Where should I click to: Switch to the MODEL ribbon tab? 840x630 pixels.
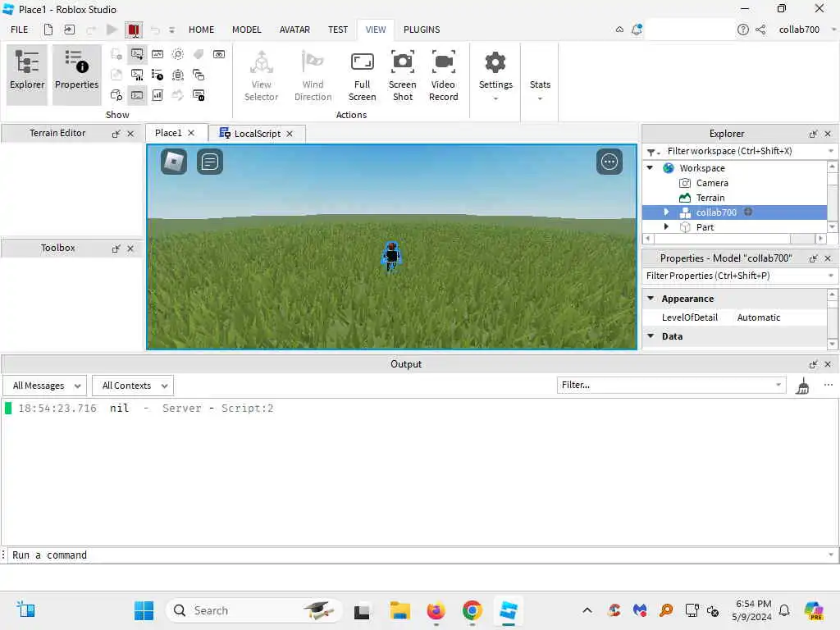246,30
